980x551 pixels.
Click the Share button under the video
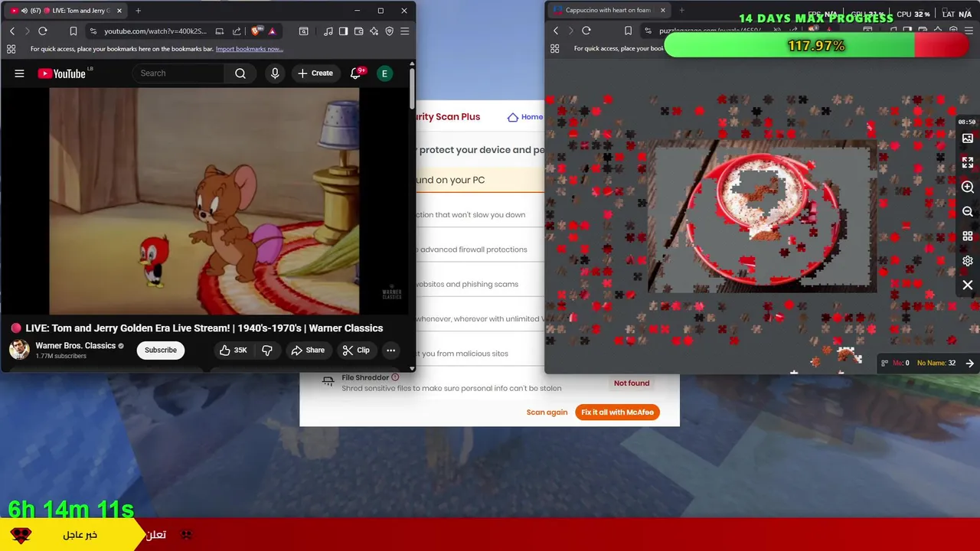click(308, 350)
